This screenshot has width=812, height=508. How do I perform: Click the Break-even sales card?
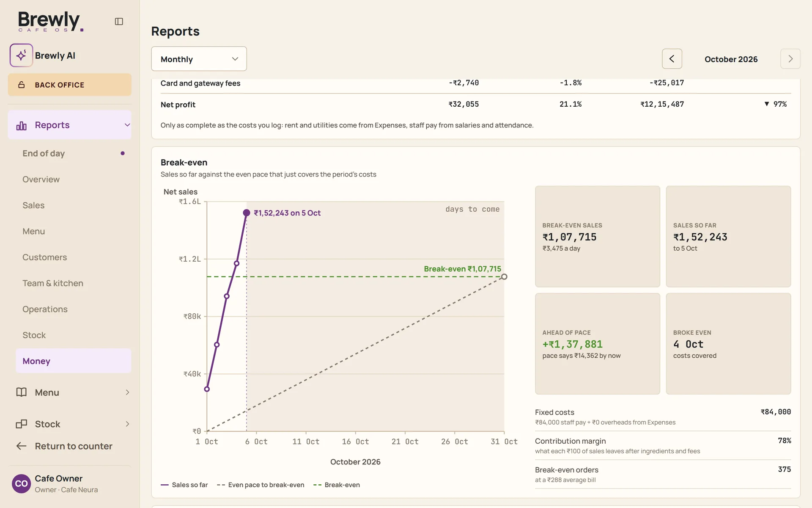598,236
